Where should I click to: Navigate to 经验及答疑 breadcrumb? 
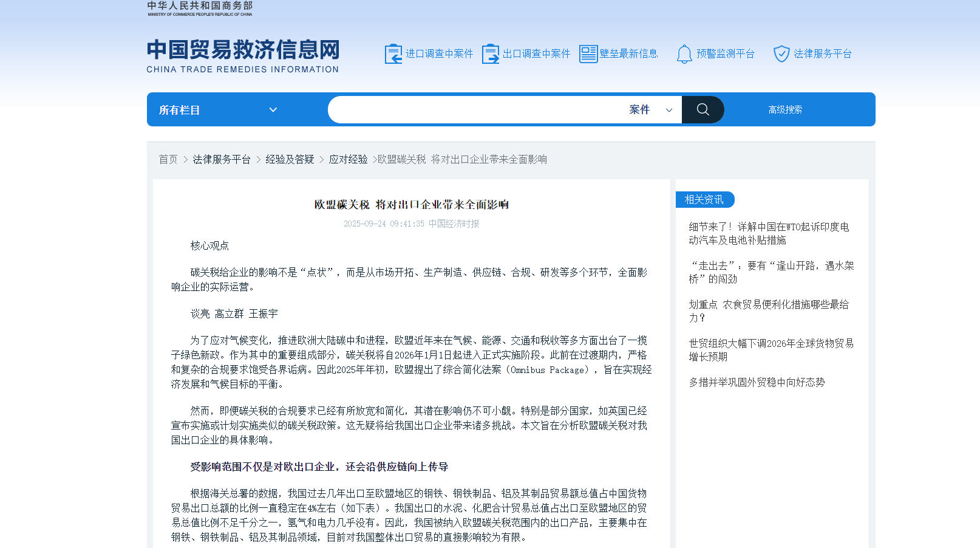(x=290, y=159)
